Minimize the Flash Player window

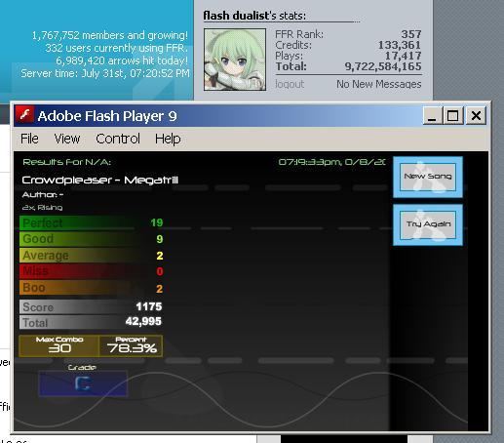coord(432,115)
